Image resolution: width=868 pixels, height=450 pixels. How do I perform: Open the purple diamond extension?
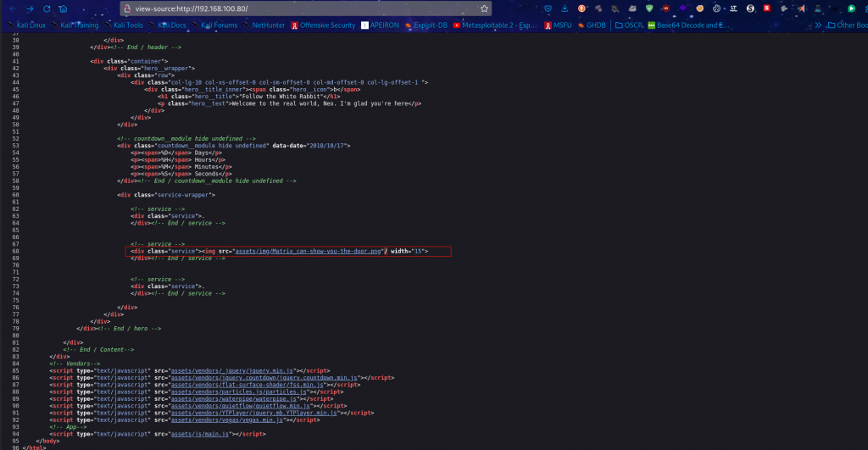tap(683, 8)
